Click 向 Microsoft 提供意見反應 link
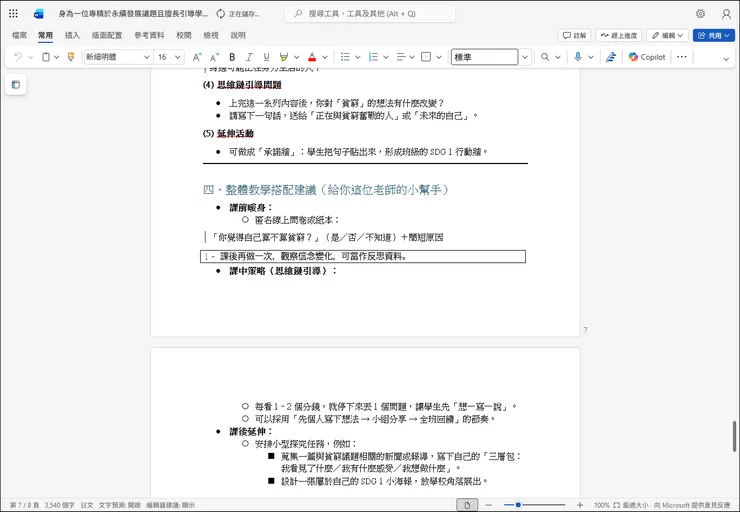This screenshot has height=512, width=740. click(691, 505)
